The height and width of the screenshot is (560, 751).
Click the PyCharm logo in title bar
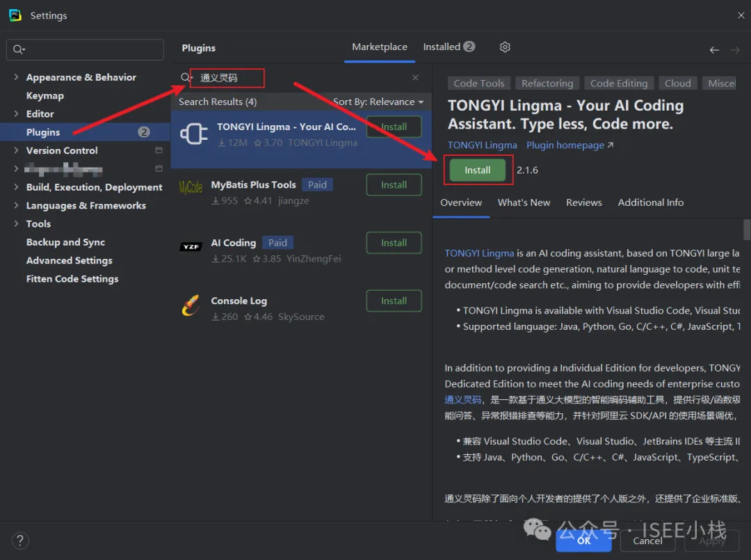coord(15,15)
